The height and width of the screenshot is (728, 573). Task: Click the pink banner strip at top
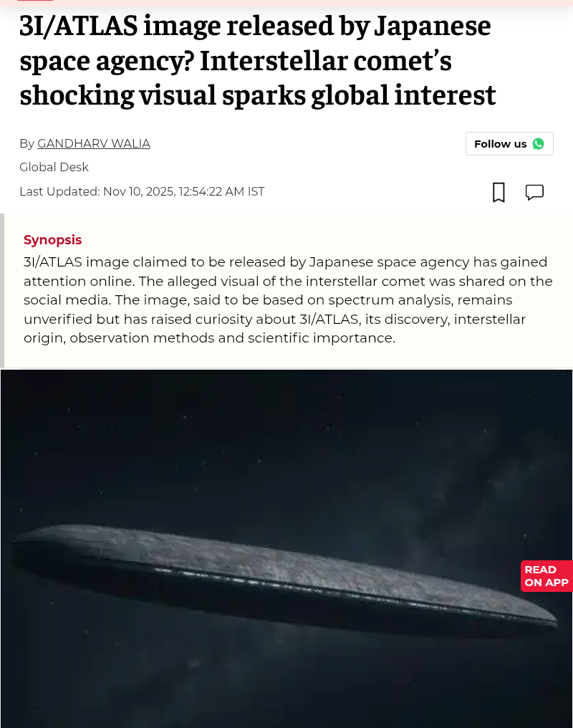pos(286,3)
